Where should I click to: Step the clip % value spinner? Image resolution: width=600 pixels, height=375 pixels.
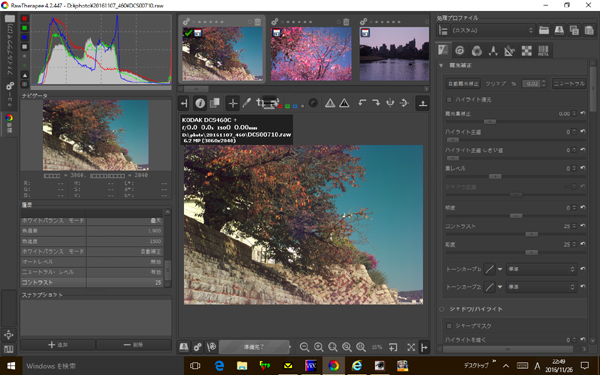544,83
